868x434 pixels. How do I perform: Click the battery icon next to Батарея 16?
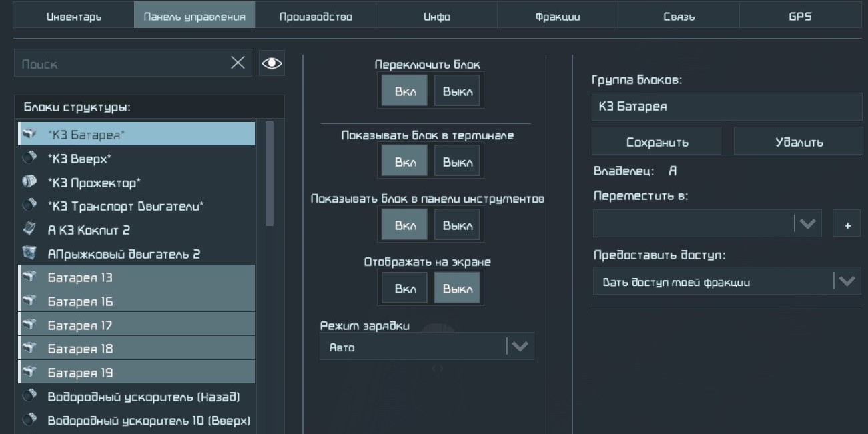[x=28, y=301]
